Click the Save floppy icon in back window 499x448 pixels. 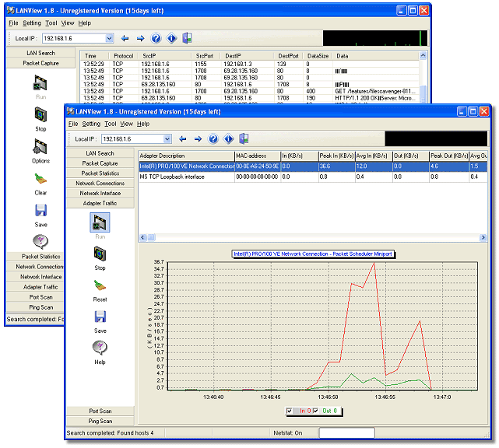point(40,211)
